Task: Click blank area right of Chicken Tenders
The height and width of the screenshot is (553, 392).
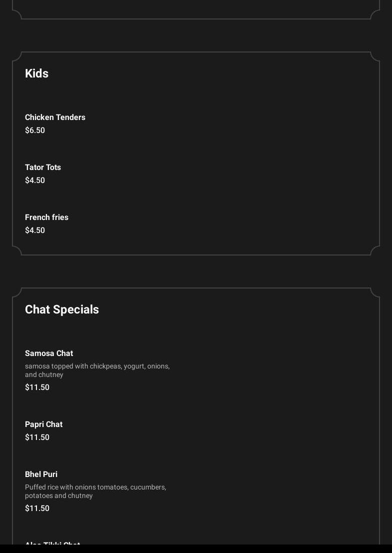Action: click(x=250, y=122)
